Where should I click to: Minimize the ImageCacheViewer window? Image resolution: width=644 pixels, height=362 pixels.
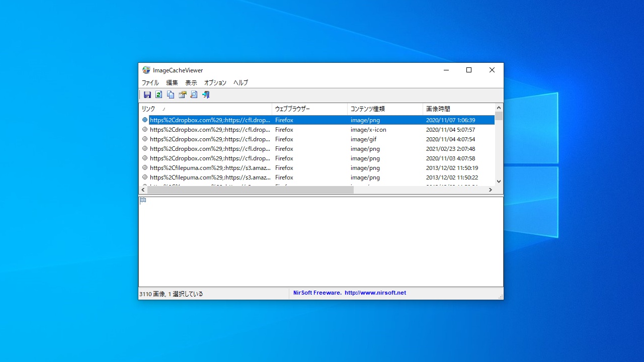click(446, 70)
